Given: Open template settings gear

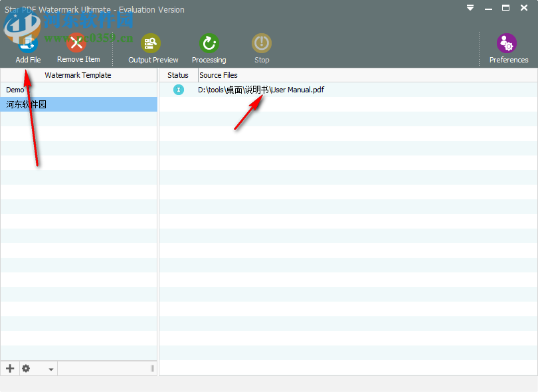Looking at the screenshot, I should (x=26, y=369).
